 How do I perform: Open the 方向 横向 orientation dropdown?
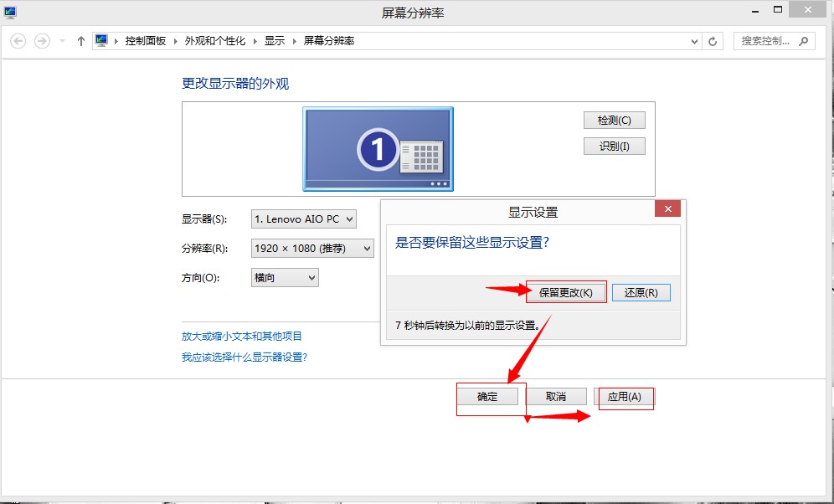(285, 277)
